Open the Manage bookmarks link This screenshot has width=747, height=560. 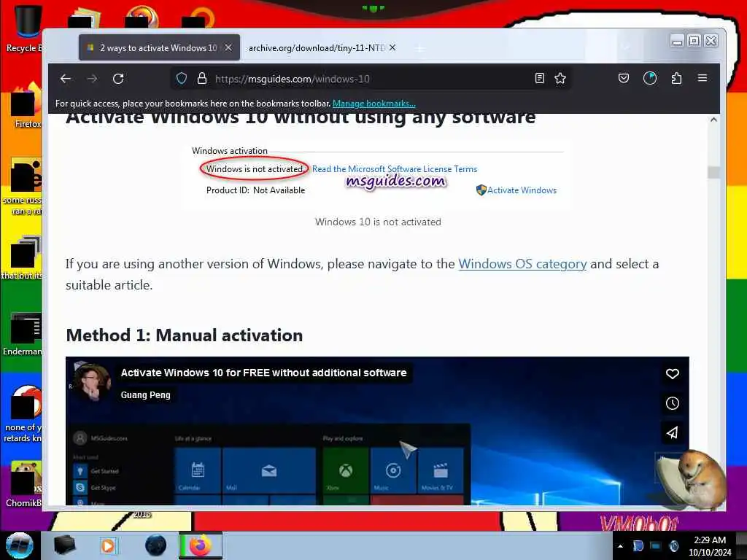pyautogui.click(x=374, y=104)
